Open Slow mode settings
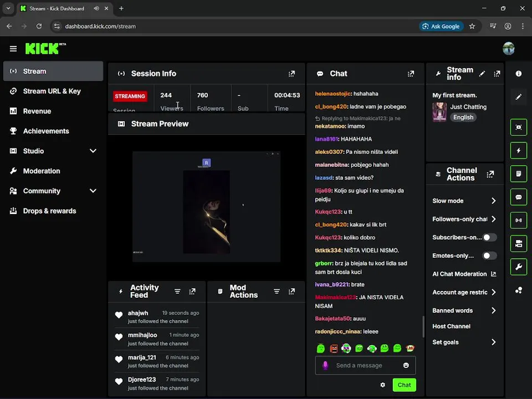 [464, 201]
